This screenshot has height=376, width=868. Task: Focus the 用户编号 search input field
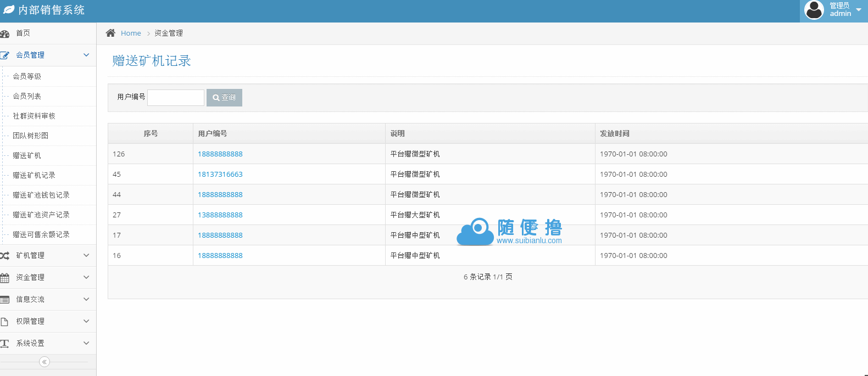tap(176, 97)
